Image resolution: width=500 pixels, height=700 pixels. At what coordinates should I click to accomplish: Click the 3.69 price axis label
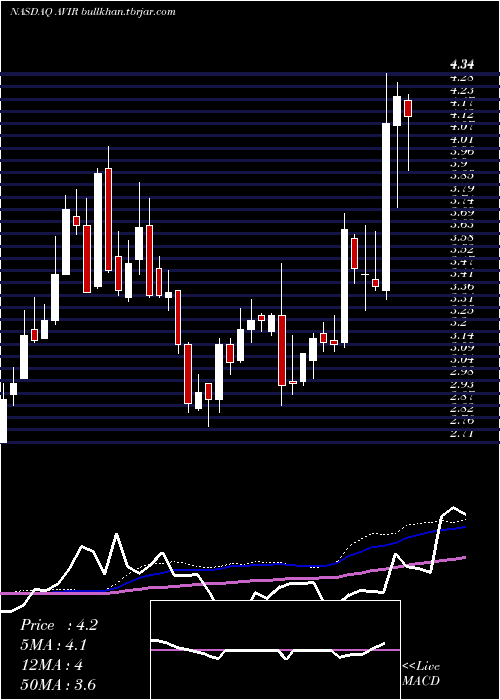tap(462, 213)
